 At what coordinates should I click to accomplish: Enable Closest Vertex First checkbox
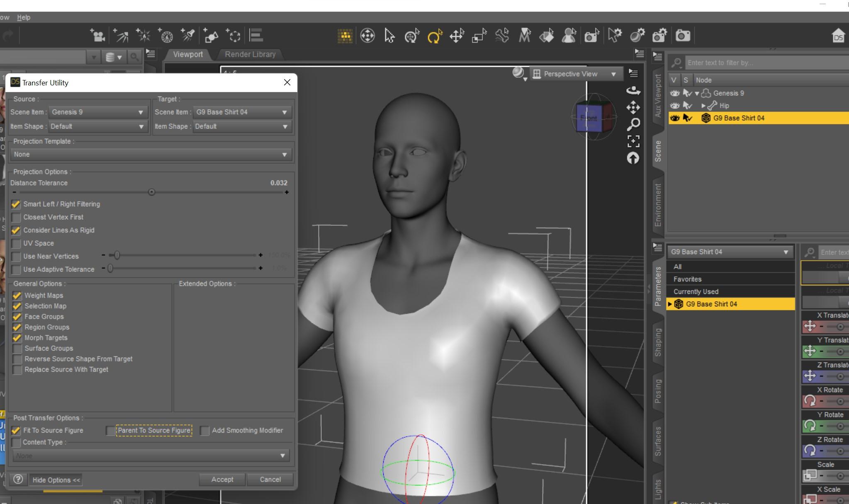tap(16, 217)
